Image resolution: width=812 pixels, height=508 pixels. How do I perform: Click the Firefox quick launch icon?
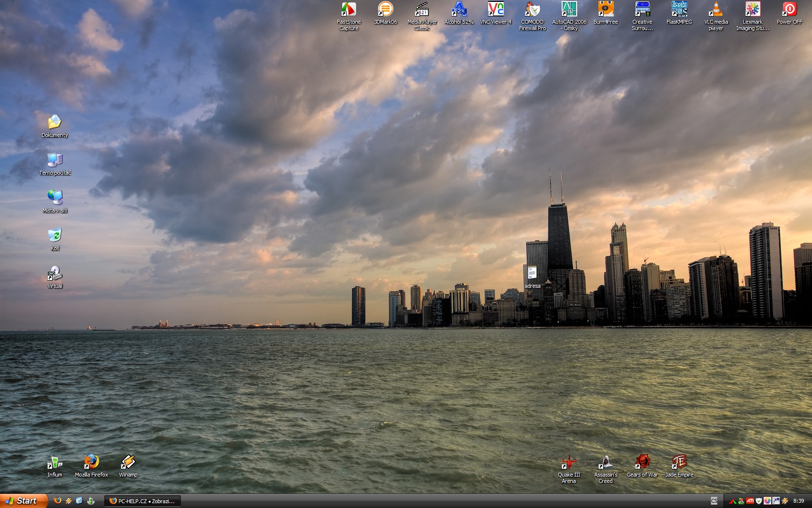point(58,501)
